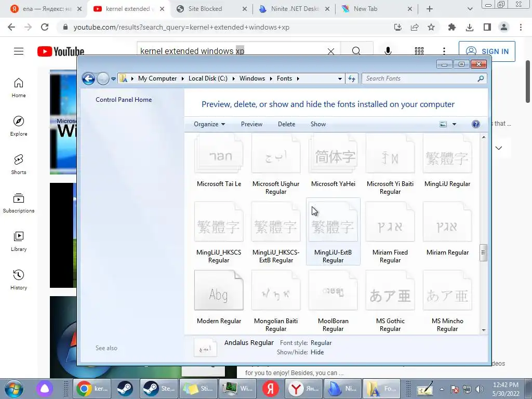Viewport: 532px width, 399px height.
Task: Expand the arrow after Windows breadcrumb
Action: point(271,79)
